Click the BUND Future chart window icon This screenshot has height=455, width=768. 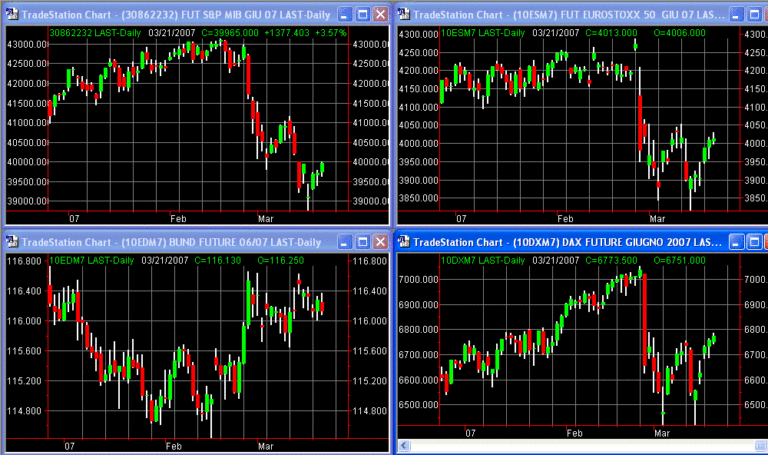click(x=11, y=243)
